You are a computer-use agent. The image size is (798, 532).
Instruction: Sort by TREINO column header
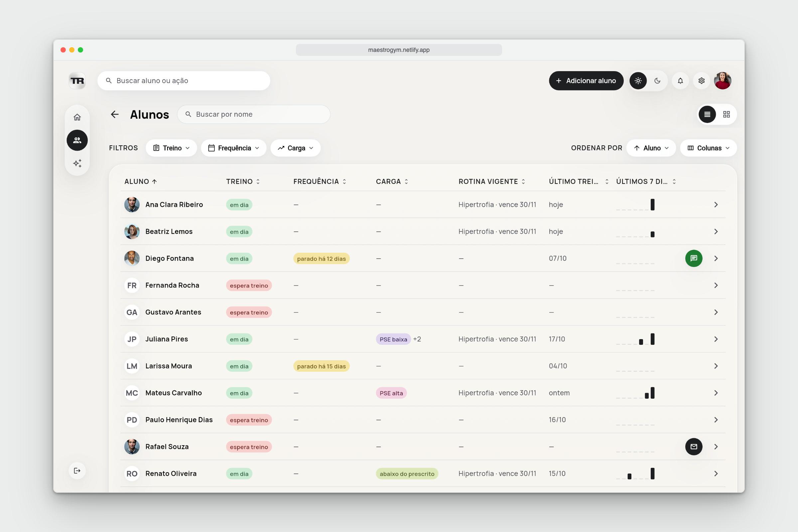pyautogui.click(x=243, y=182)
